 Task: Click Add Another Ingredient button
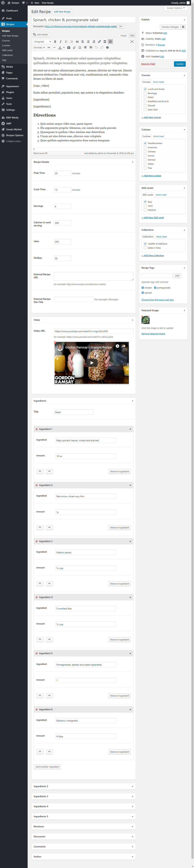47,767
